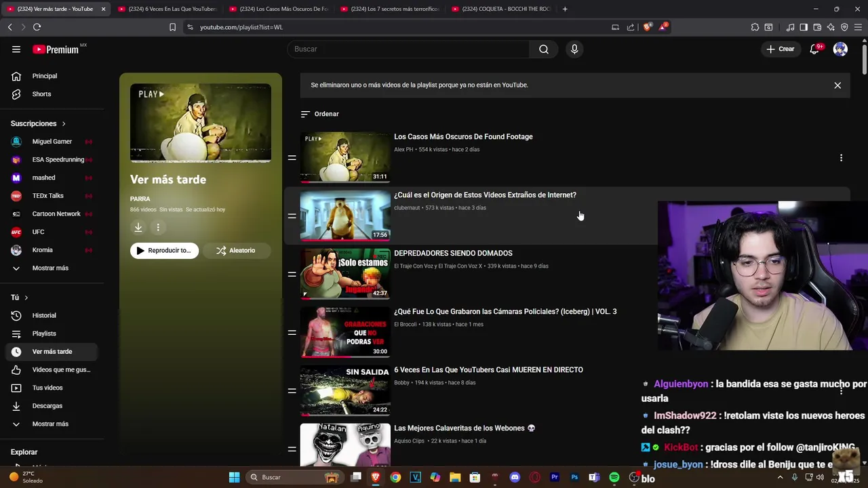Viewport: 868px width, 488px height.
Task: Open Tus videos in sidebar
Action: point(49,388)
